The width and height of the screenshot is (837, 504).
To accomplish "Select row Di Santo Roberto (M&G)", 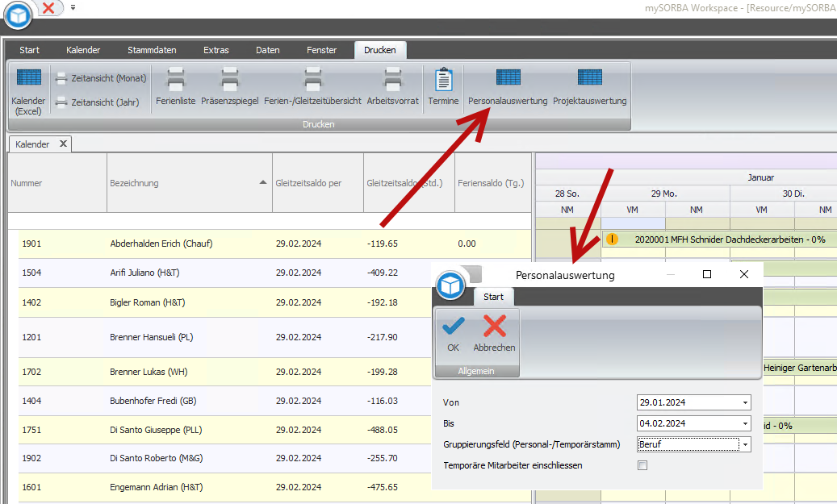I will pyautogui.click(x=224, y=458).
